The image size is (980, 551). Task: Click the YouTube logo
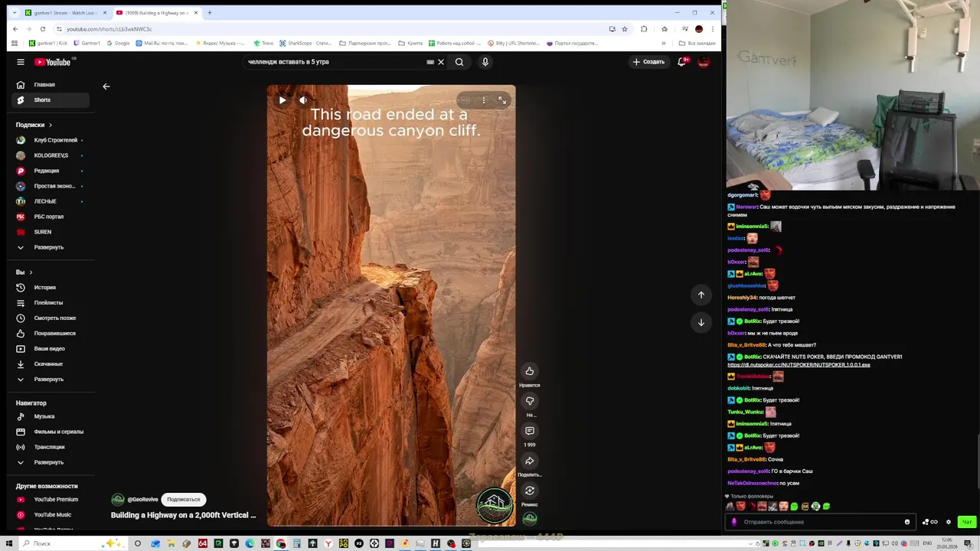point(52,62)
